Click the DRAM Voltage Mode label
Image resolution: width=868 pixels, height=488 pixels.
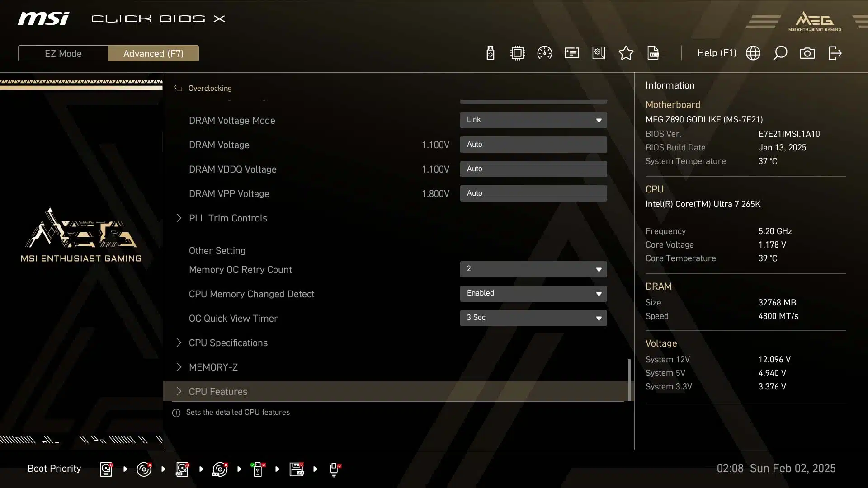232,121
